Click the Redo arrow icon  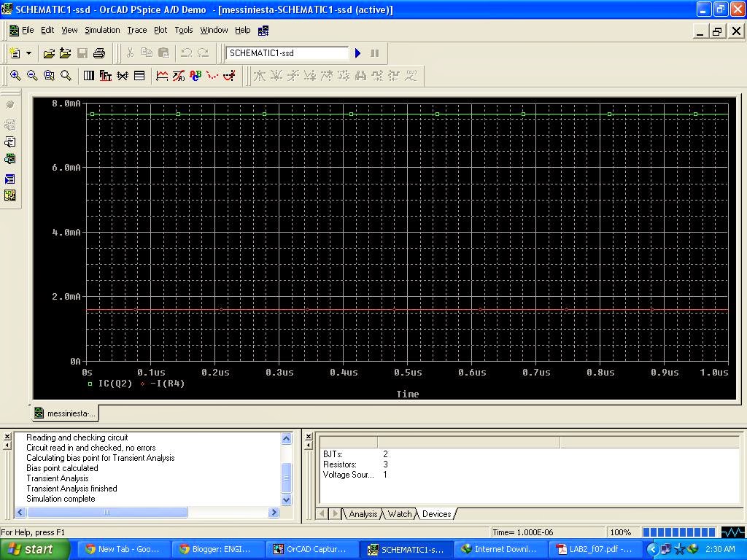click(204, 52)
